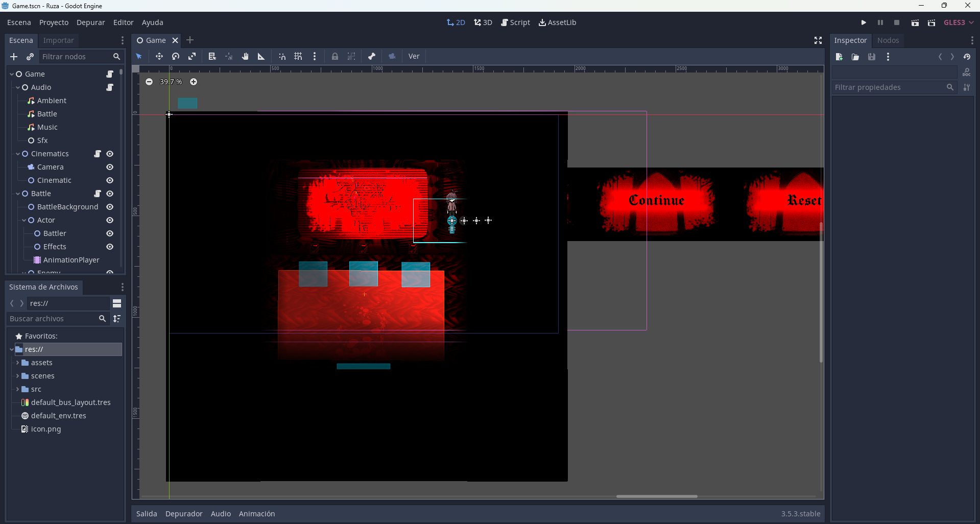This screenshot has width=980, height=524.
Task: Toggle visibility of Battle node in tree
Action: click(x=110, y=194)
